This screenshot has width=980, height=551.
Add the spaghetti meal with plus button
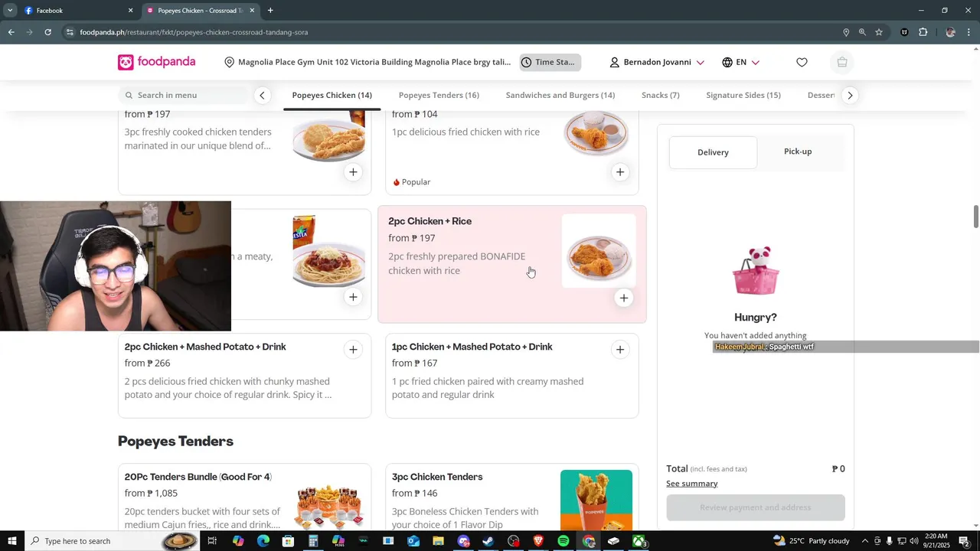[x=353, y=297]
